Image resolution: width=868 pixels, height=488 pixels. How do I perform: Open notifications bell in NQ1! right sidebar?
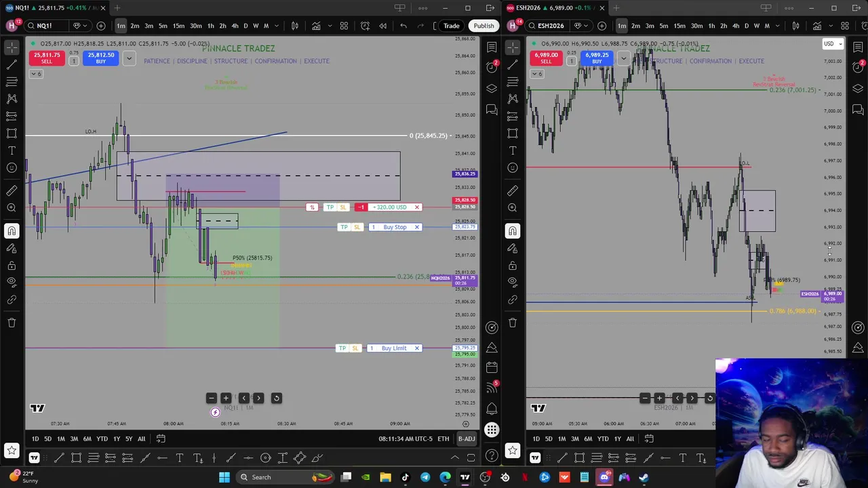click(x=492, y=409)
